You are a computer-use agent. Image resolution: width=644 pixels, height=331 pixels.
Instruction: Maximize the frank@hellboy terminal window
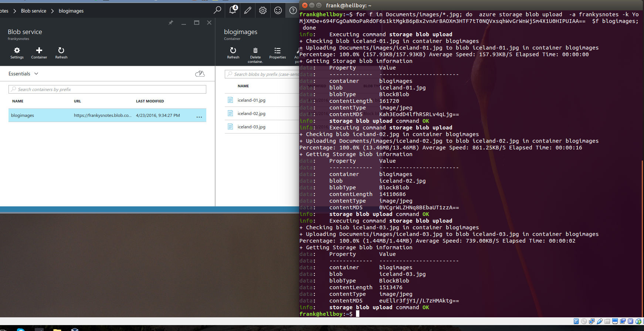coord(319,5)
